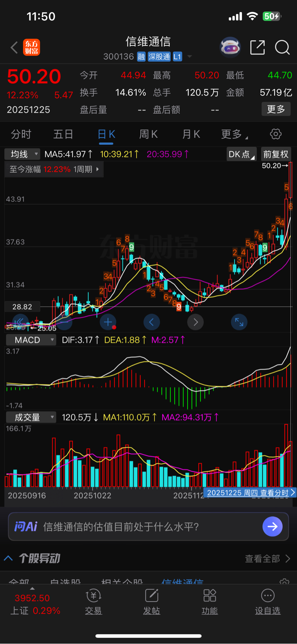The height and width of the screenshot is (644, 297).
Task: Expand 至今涨幅 1周期 panel
Action: click(x=54, y=169)
